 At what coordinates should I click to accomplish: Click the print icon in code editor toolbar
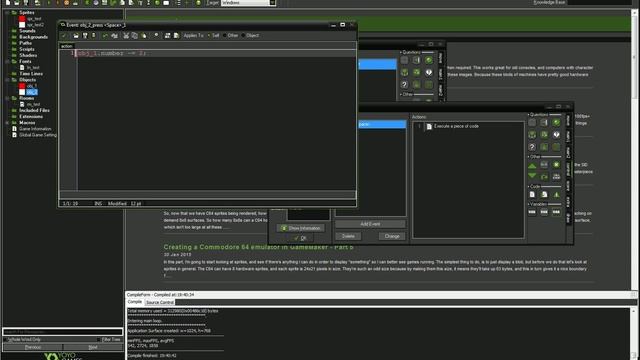(x=93, y=36)
